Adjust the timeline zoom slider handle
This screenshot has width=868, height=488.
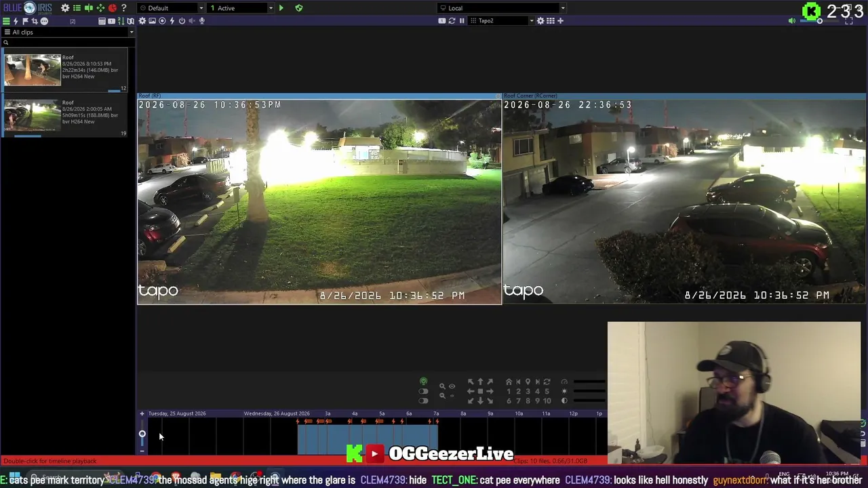142,434
